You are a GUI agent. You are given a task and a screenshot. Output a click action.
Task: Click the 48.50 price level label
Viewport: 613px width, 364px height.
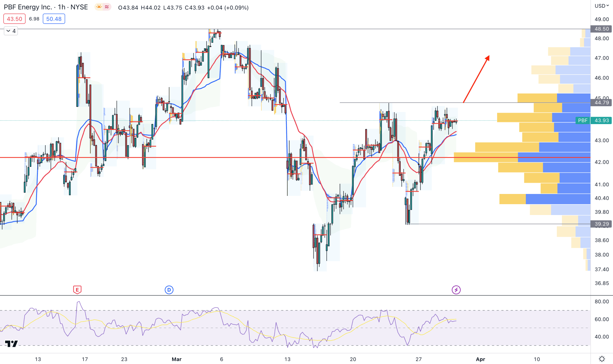602,29
